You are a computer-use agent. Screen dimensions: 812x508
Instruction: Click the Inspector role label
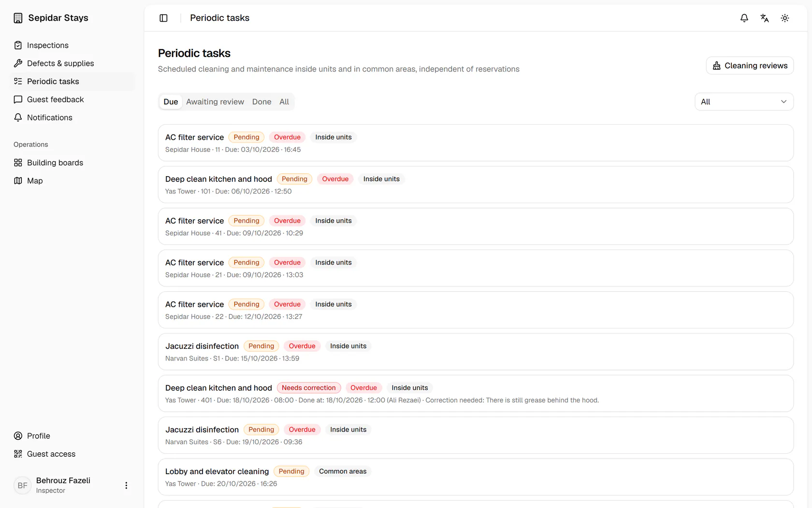click(51, 491)
